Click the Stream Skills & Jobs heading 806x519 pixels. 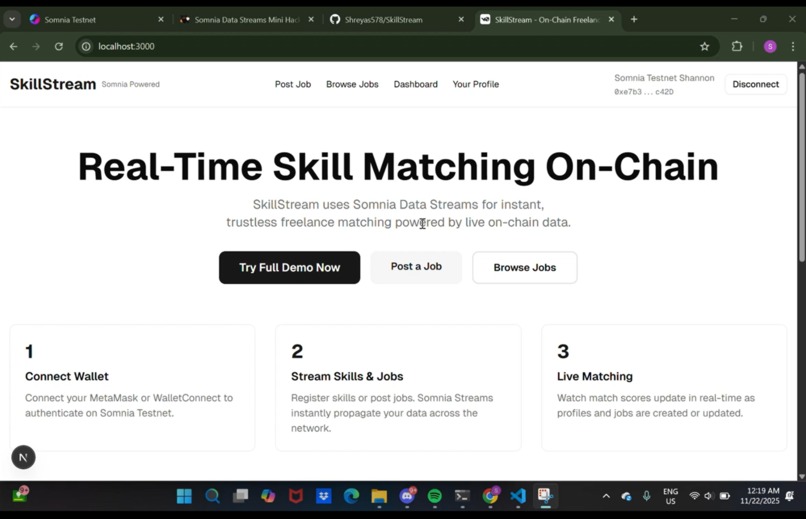(x=347, y=376)
